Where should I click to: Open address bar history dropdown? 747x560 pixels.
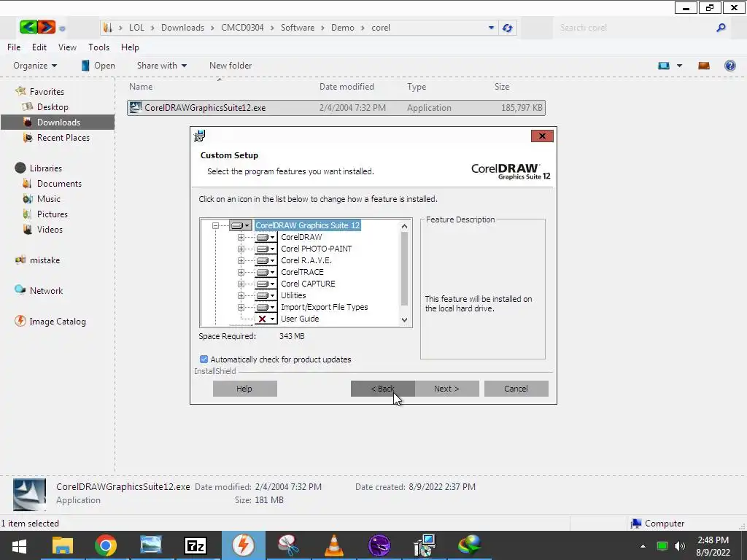pos(491,28)
